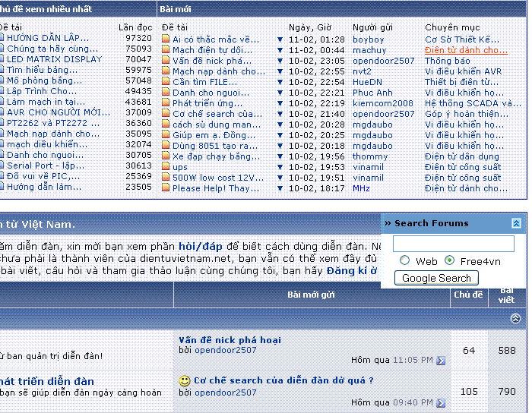Click the smiley icon before 'Cơ chế search của diễn đàn'
The height and width of the screenshot is (413, 532).
[185, 381]
